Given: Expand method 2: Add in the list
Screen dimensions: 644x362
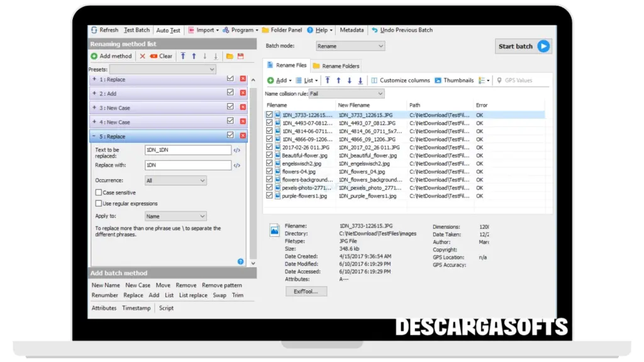Looking at the screenshot, I should [94, 94].
